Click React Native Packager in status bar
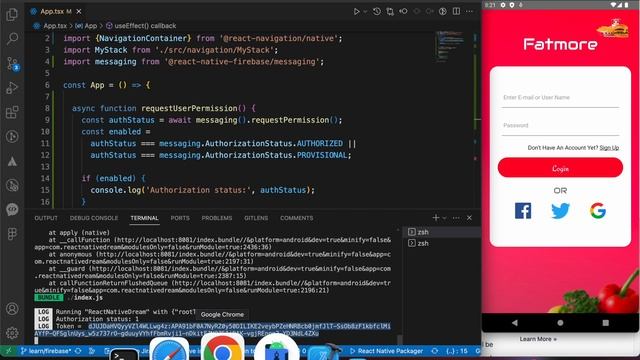The height and width of the screenshot is (360, 640). click(x=387, y=351)
